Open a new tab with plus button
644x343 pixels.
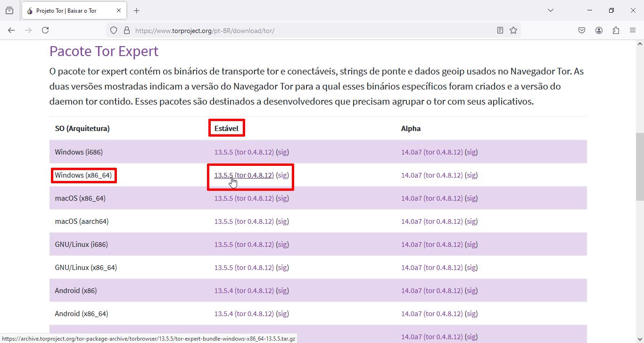pos(137,10)
